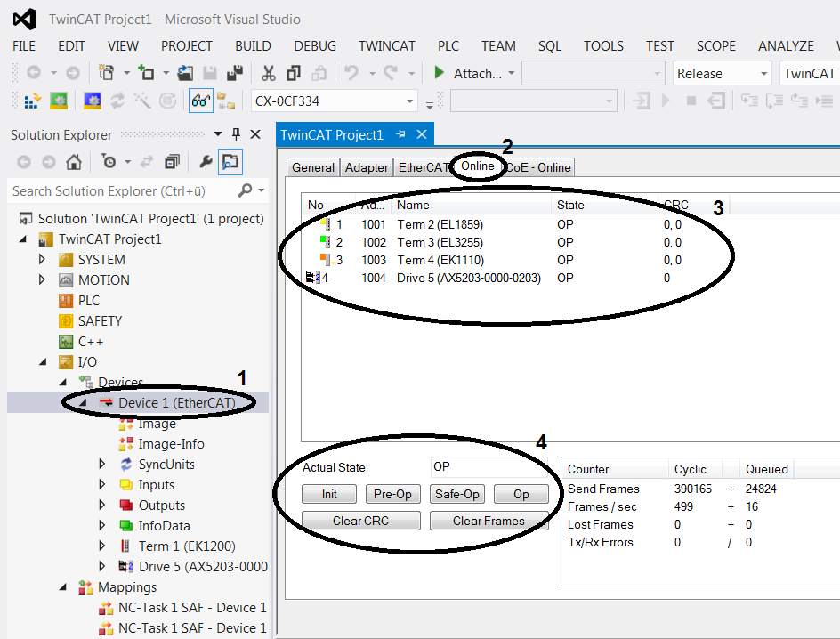Toggle the Show Online Data glasses icon

[201, 101]
